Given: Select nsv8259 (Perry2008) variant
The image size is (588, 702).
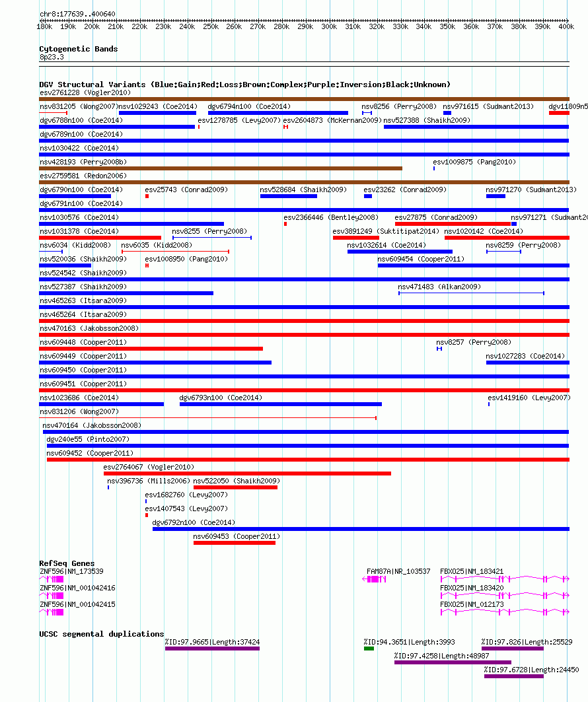Looking at the screenshot, I should 503,252.
